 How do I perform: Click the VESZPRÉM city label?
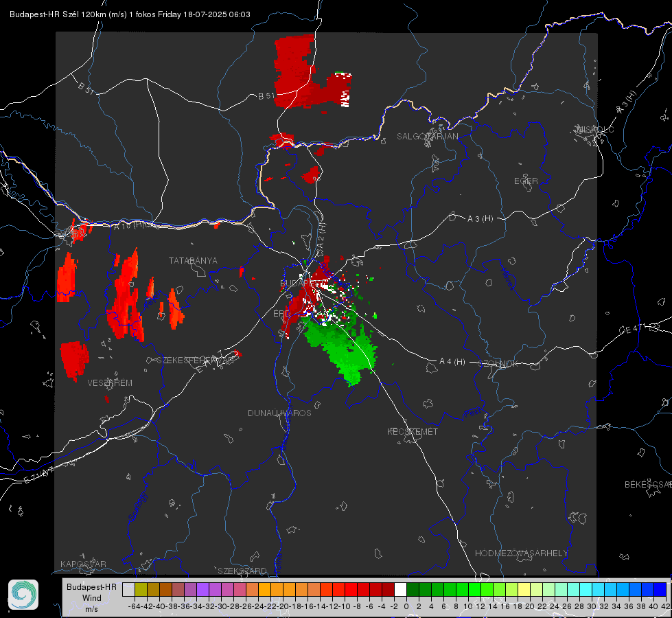110,383
